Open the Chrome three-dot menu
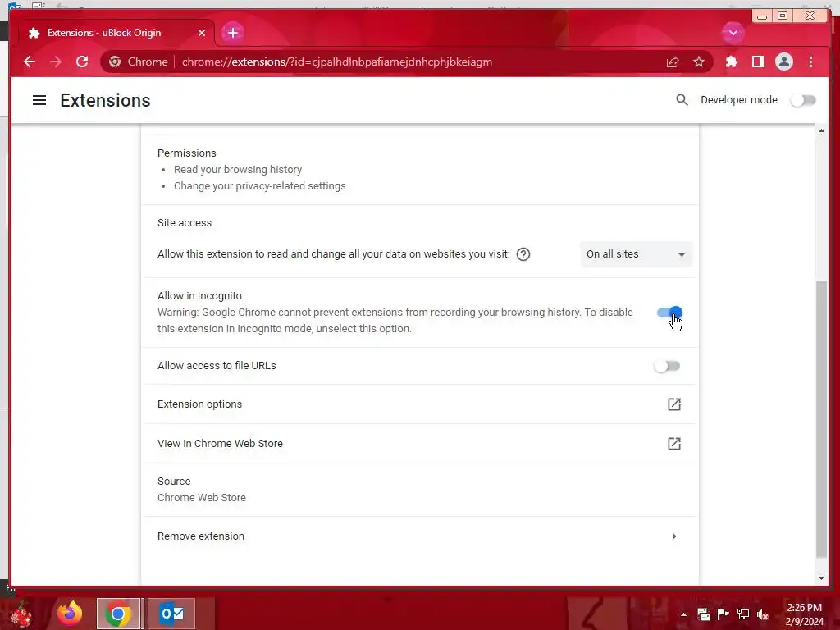This screenshot has height=630, width=840. point(810,62)
